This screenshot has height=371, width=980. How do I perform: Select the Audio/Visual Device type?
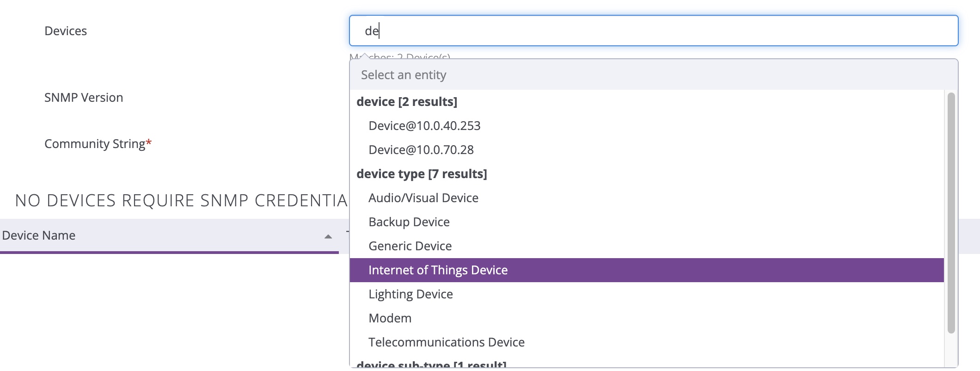[x=423, y=198]
